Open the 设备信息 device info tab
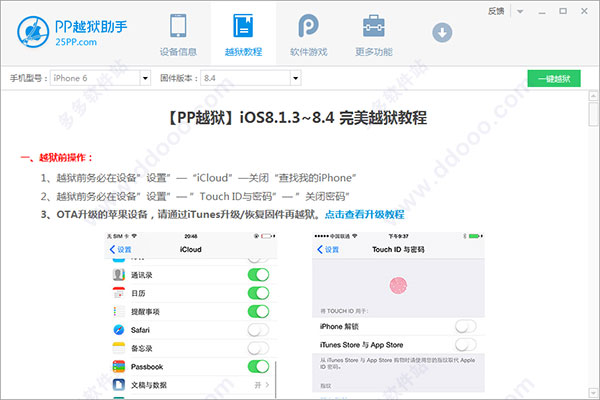 click(x=178, y=35)
